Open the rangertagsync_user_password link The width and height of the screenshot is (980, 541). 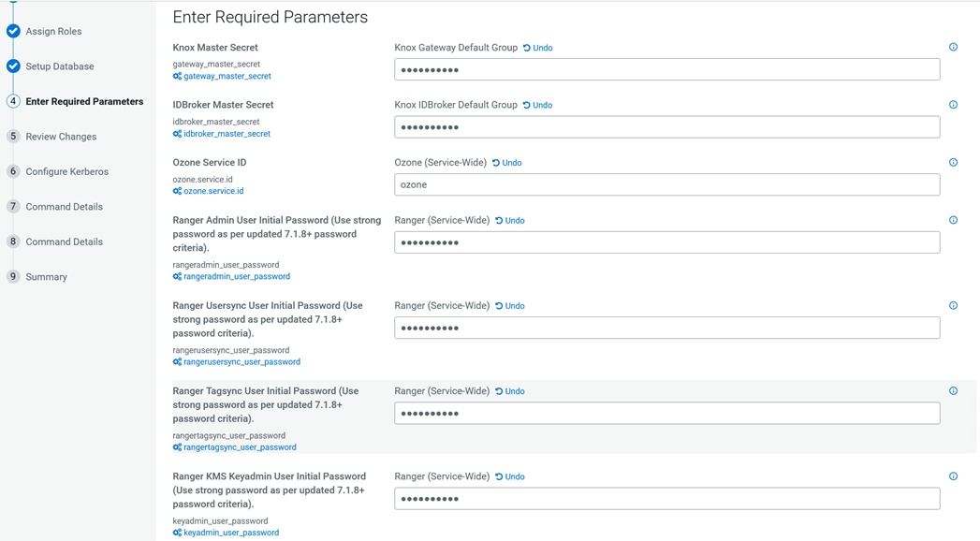coord(240,447)
